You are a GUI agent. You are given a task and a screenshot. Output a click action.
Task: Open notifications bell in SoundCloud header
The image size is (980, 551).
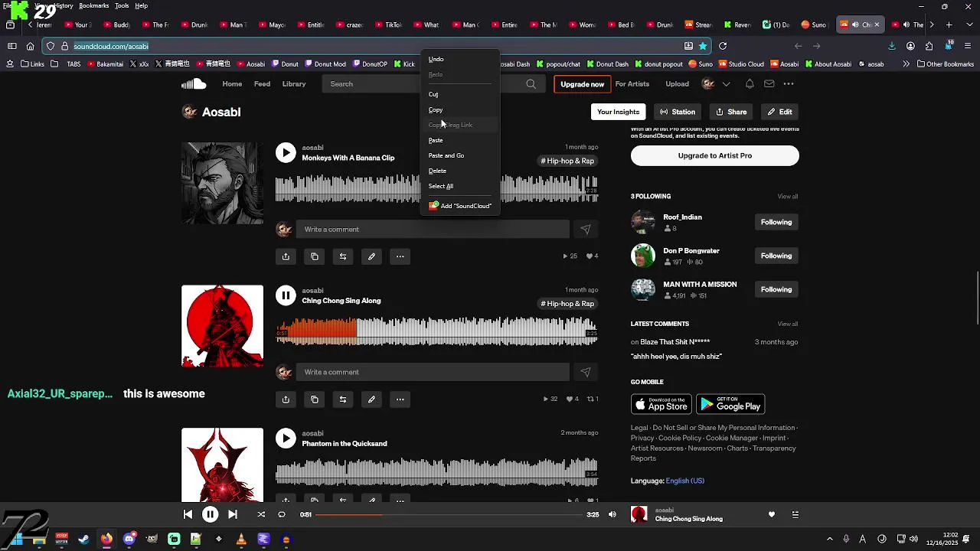[x=750, y=83]
